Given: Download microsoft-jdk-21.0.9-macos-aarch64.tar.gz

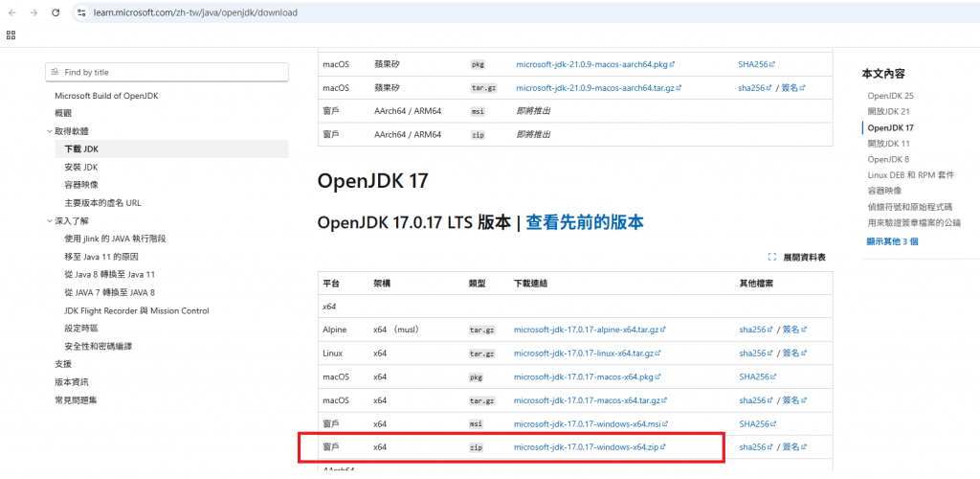Looking at the screenshot, I should pos(599,88).
